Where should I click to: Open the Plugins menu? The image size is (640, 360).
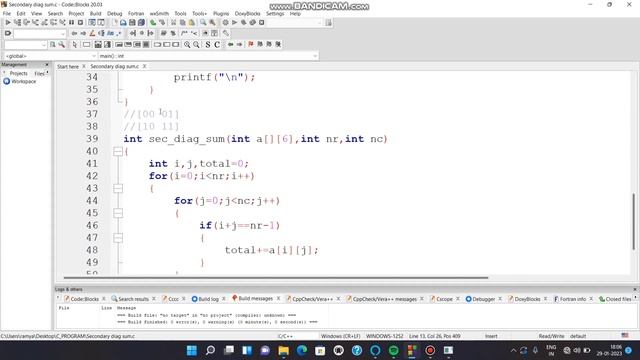coord(221,13)
